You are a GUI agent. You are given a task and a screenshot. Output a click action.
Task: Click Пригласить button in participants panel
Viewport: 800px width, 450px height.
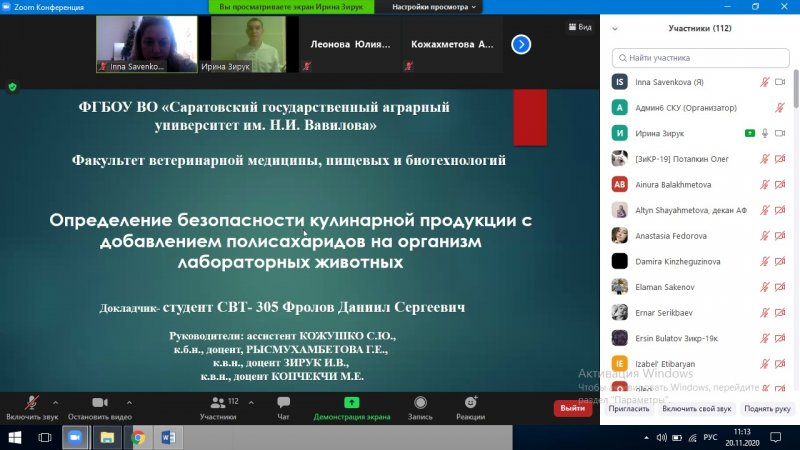(629, 409)
